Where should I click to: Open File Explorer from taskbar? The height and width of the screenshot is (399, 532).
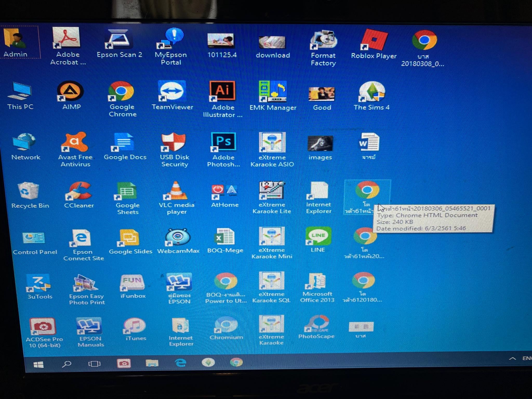pyautogui.click(x=152, y=363)
